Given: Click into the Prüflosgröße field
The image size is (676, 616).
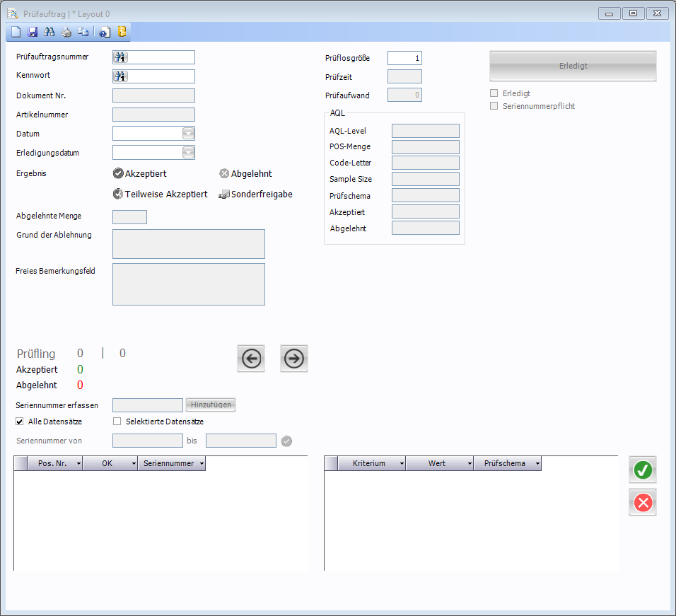Looking at the screenshot, I should [x=405, y=58].
